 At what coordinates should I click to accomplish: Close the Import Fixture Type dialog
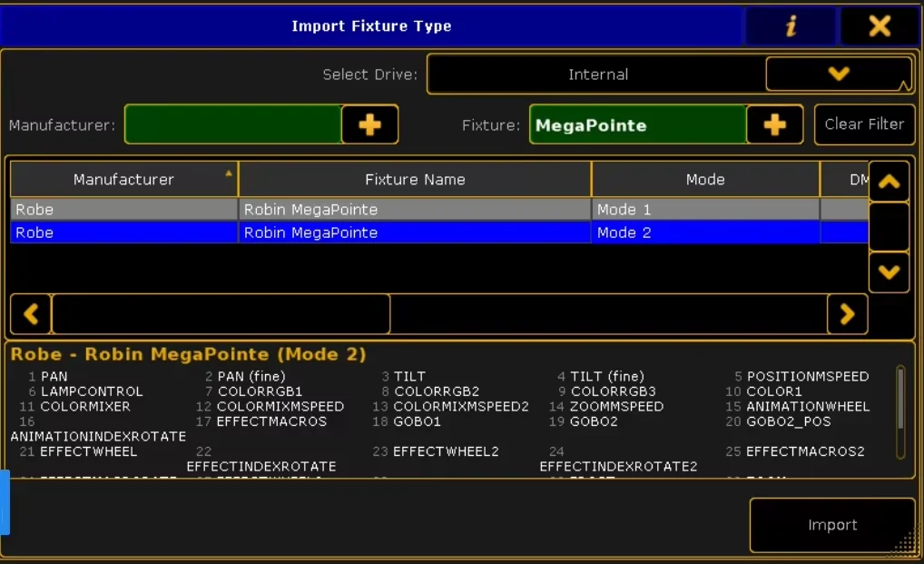tap(879, 26)
